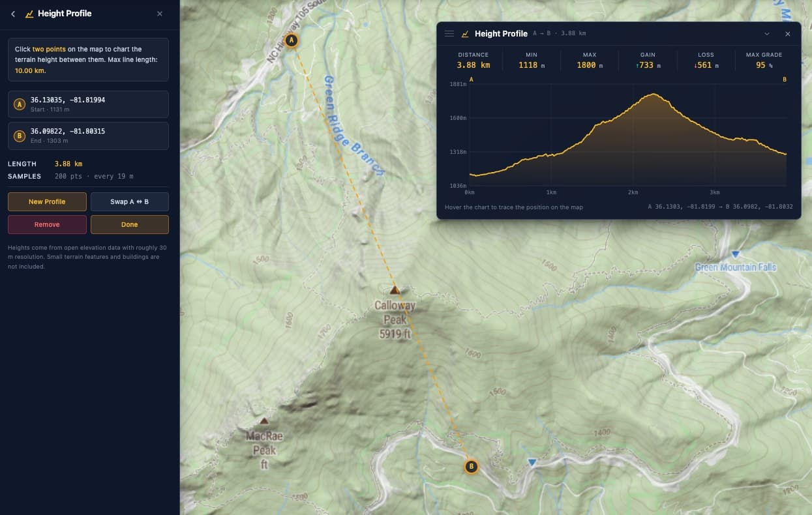Click the A badge in sidebar
The height and width of the screenshot is (515, 812).
click(x=20, y=104)
